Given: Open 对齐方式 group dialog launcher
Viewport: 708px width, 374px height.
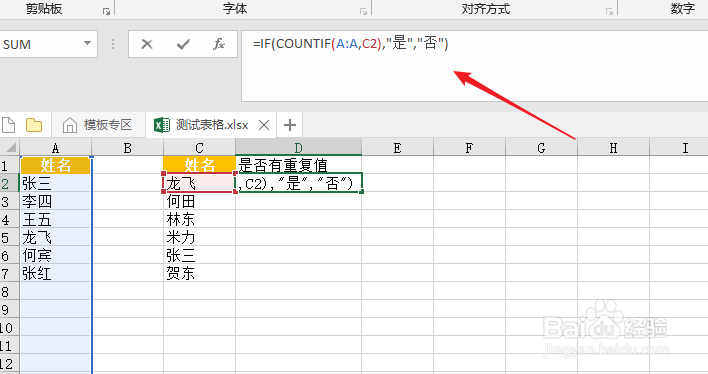Looking at the screenshot, I should click(609, 11).
